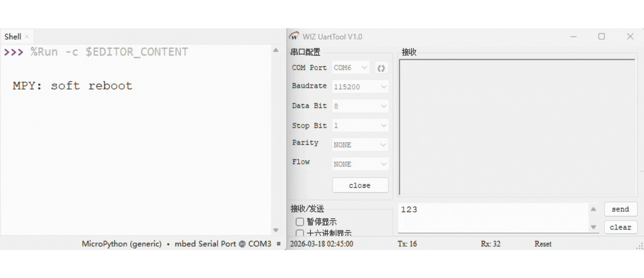Click the send box scroll up arrow

[593, 209]
